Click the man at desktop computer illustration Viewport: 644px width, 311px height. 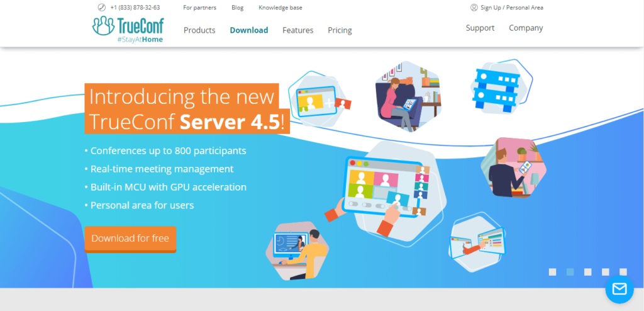[297, 251]
